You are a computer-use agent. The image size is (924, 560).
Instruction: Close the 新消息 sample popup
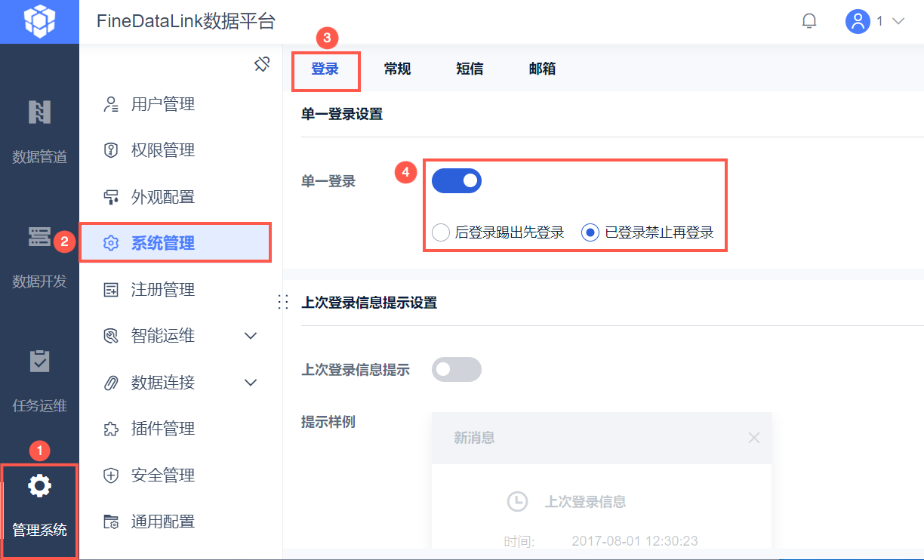(x=753, y=438)
